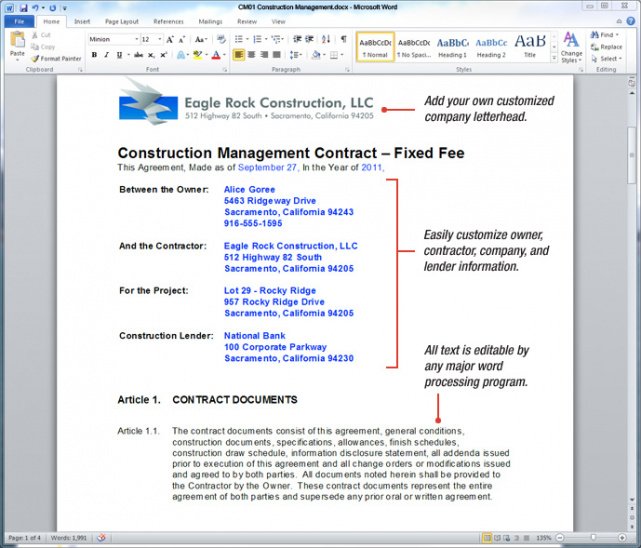Click the Words: 1,991 count in status bar
The height and width of the screenshot is (548, 641).
pos(69,538)
